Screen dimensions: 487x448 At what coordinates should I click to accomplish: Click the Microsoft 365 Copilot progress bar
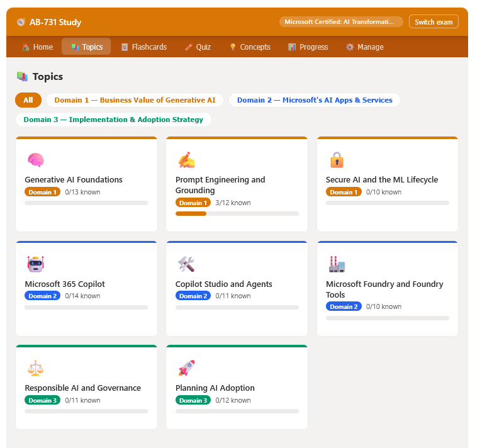point(86,307)
